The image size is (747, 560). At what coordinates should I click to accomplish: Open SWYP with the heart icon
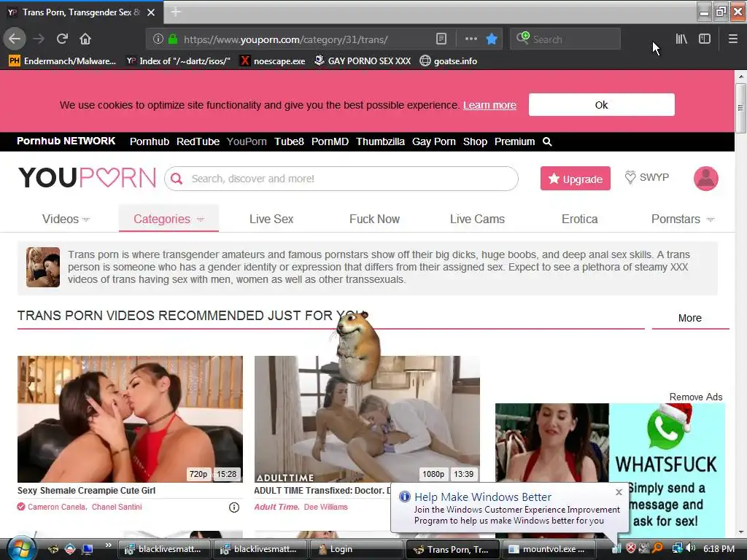(646, 178)
